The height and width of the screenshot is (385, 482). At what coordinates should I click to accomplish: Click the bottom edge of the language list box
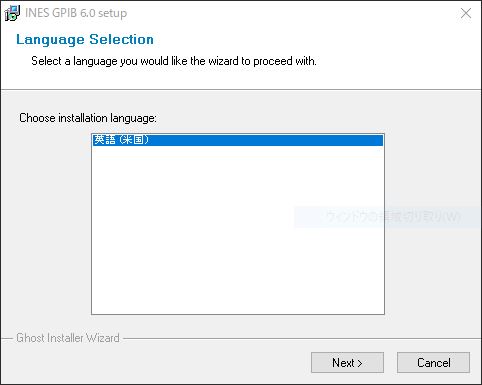[x=238, y=314]
